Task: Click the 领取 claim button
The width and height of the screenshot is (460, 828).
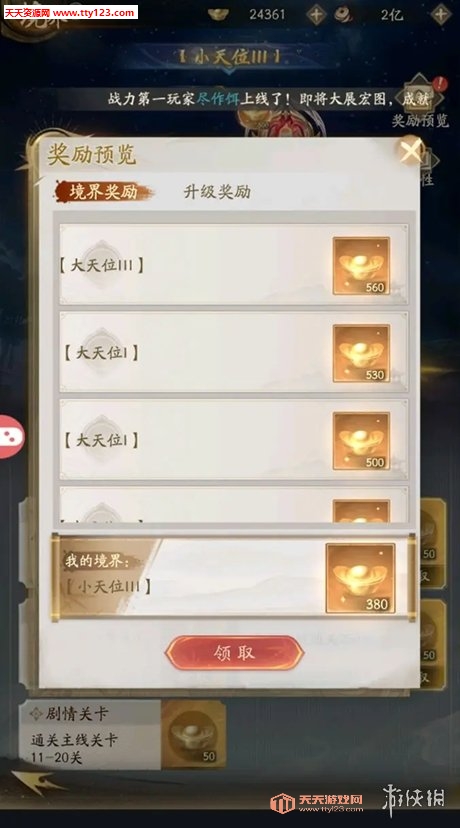Action: tap(234, 653)
